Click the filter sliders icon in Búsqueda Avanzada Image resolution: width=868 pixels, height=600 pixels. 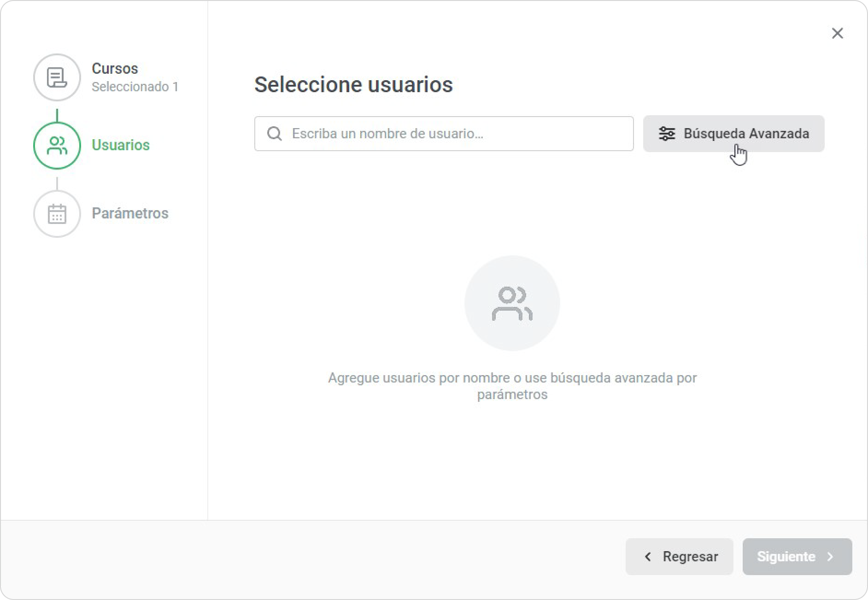(x=667, y=134)
